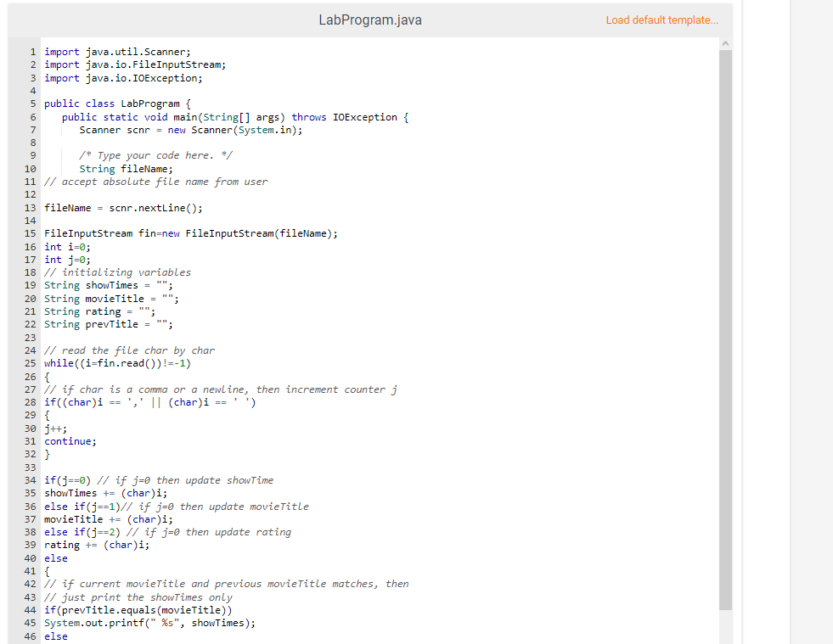This screenshot has height=644, width=833.
Task: Click the FileInputStream declaration on line 15
Action: pos(153,232)
